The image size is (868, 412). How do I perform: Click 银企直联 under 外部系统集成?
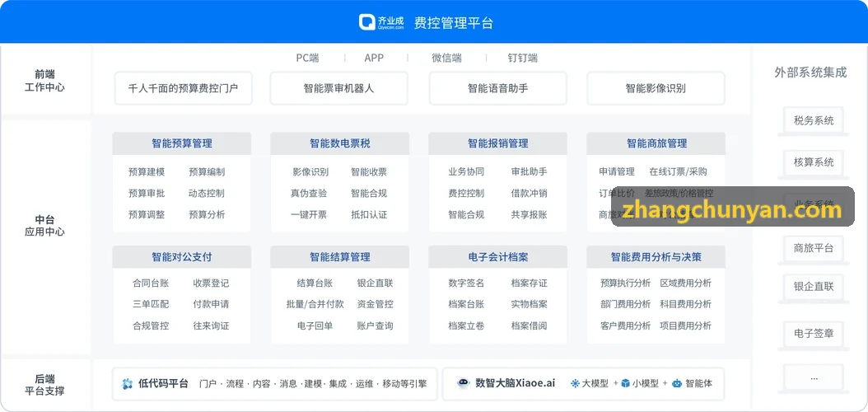(x=813, y=287)
